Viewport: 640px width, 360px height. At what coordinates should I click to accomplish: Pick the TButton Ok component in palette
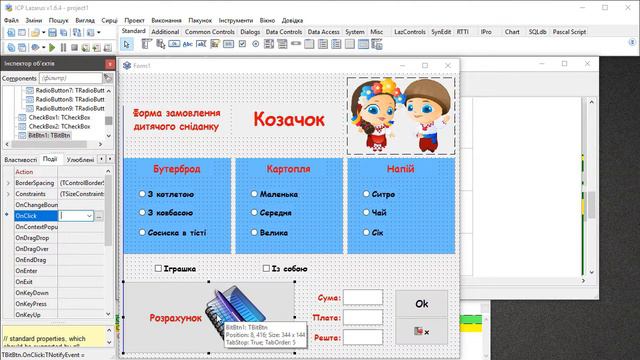174,44
